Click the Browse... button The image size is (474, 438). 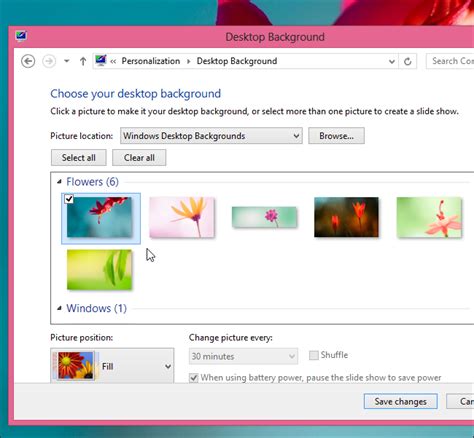[x=336, y=136]
